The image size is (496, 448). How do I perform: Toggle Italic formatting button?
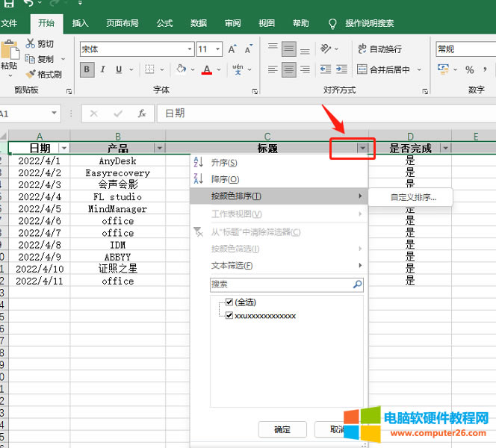[x=103, y=70]
